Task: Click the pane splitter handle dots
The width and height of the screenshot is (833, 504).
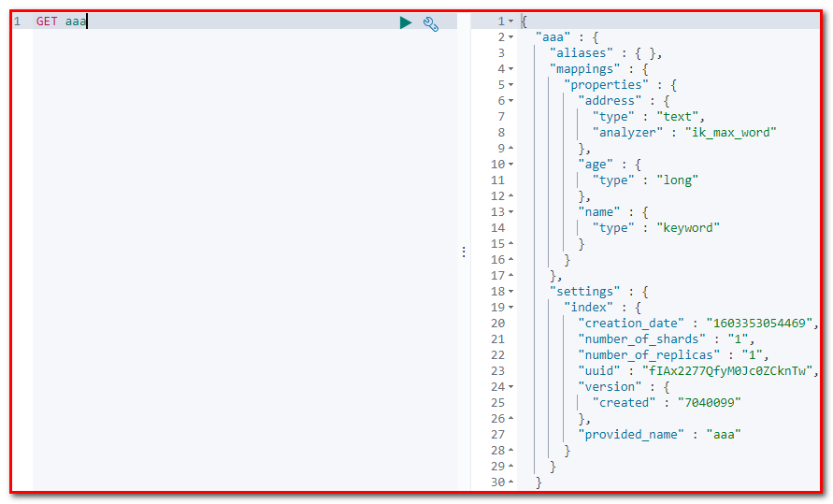Action: 464,252
